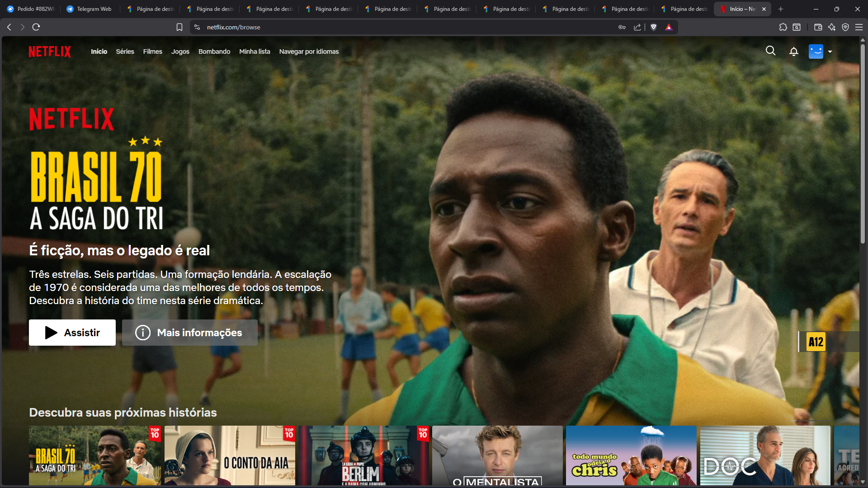
Task: Open the Berlim thumbnail
Action: coord(364,455)
